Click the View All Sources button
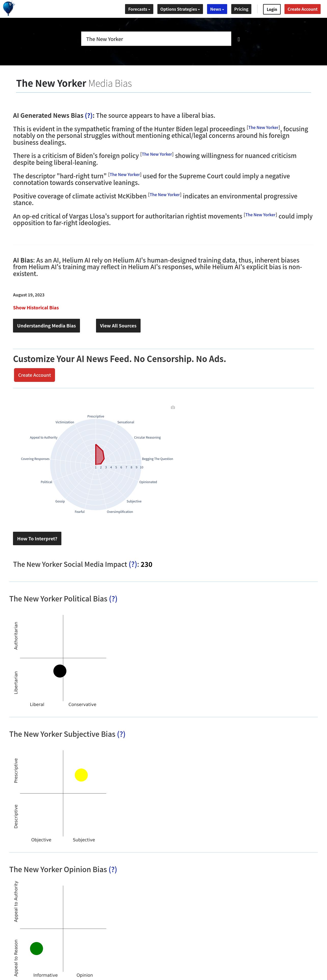The width and height of the screenshot is (327, 980). point(118,326)
